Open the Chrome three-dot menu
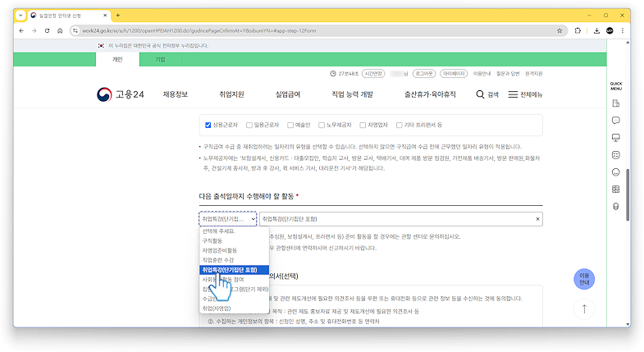Screen dimensions: 644x352 (x=623, y=31)
